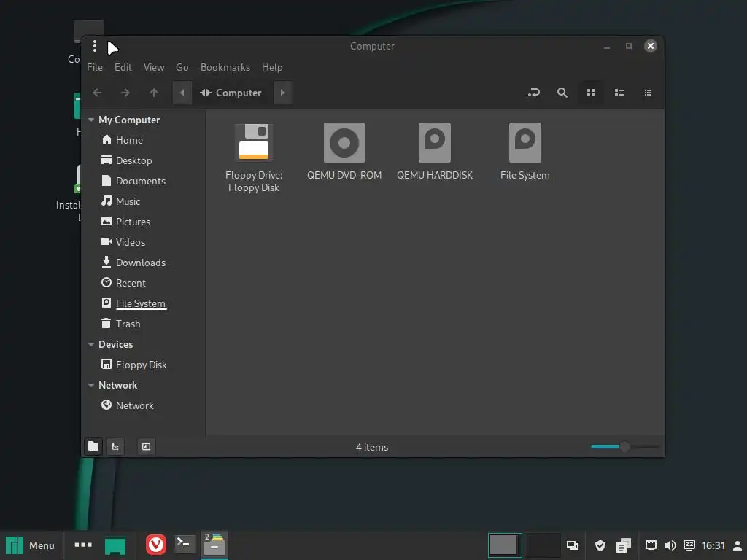
Task: Open the clock showing 16:31
Action: [x=713, y=545]
